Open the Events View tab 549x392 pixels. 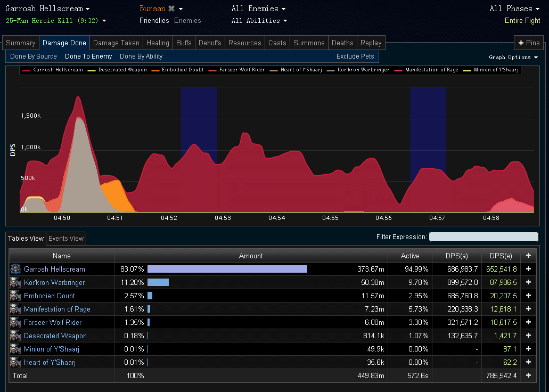[66, 239]
